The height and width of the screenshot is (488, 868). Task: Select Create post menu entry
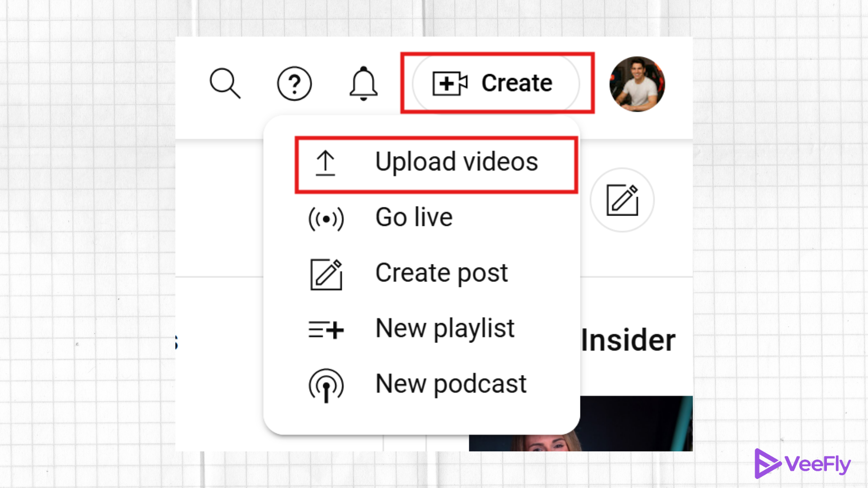pos(441,273)
